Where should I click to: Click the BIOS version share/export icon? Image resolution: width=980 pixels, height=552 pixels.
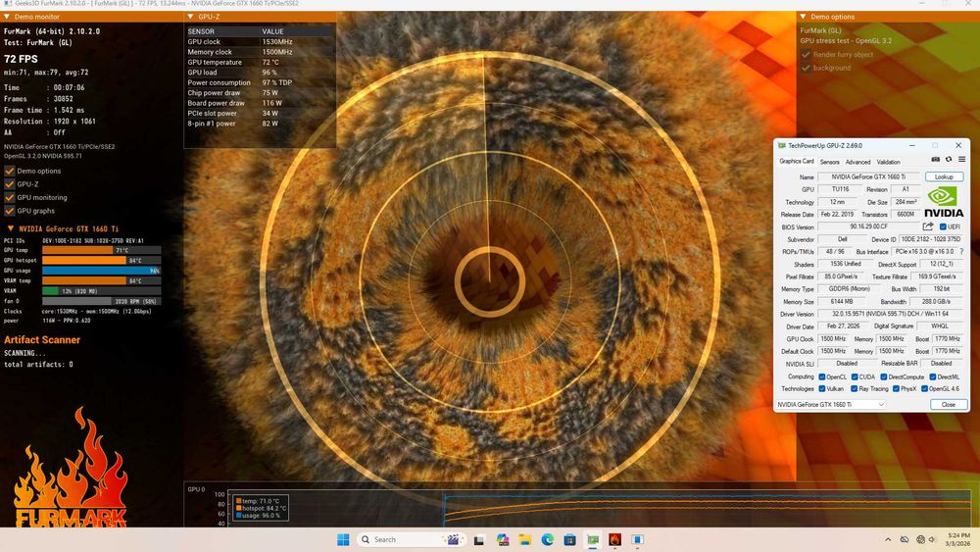point(928,226)
